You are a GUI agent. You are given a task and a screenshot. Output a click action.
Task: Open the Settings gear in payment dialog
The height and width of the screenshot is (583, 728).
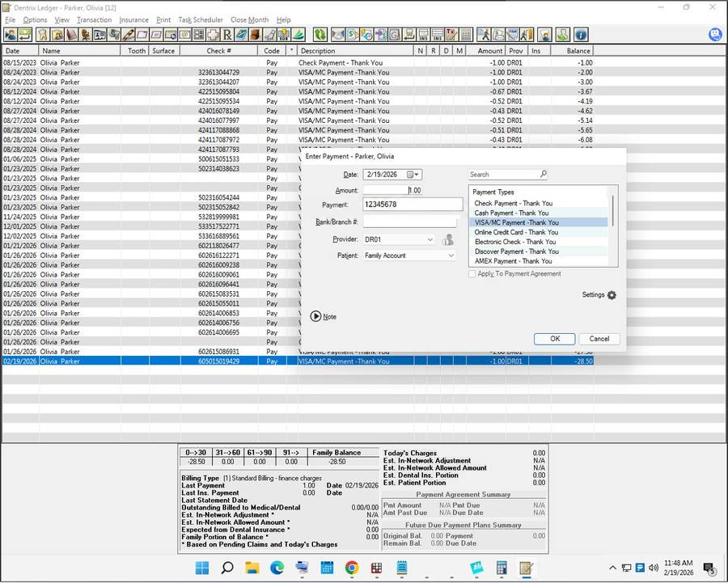pyautogui.click(x=612, y=295)
